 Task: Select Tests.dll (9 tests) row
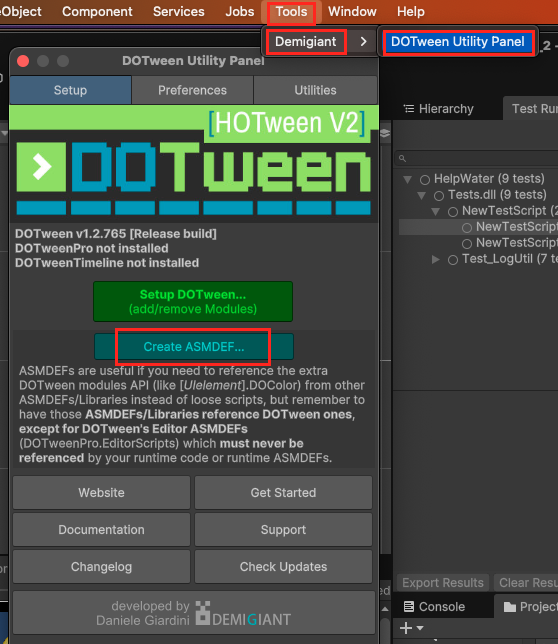478,195
